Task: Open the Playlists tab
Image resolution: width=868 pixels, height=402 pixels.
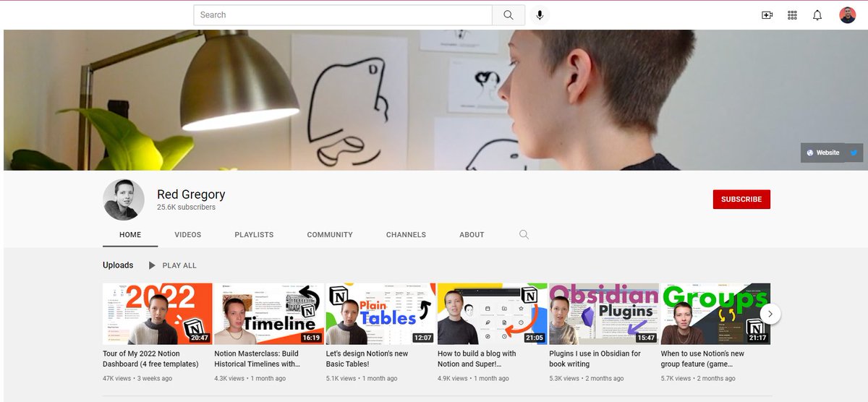Action: 254,235
